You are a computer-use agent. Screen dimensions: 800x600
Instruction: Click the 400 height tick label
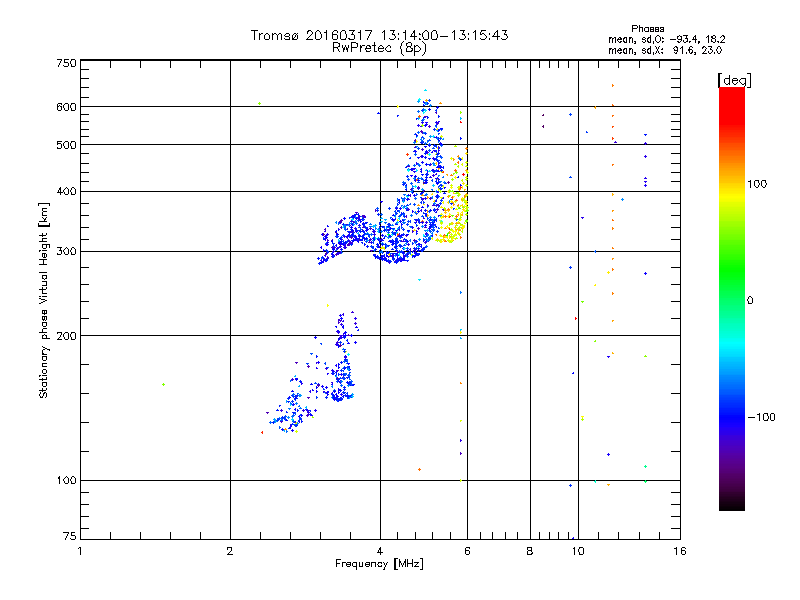coord(66,192)
